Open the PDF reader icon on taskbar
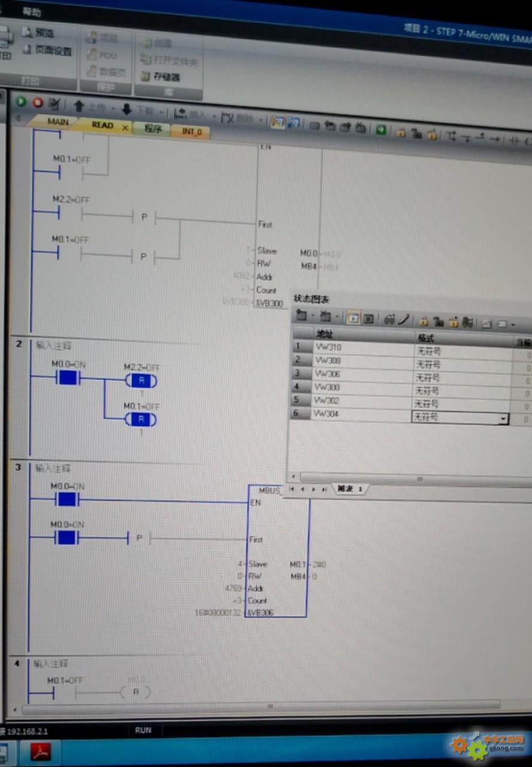 coord(40,751)
